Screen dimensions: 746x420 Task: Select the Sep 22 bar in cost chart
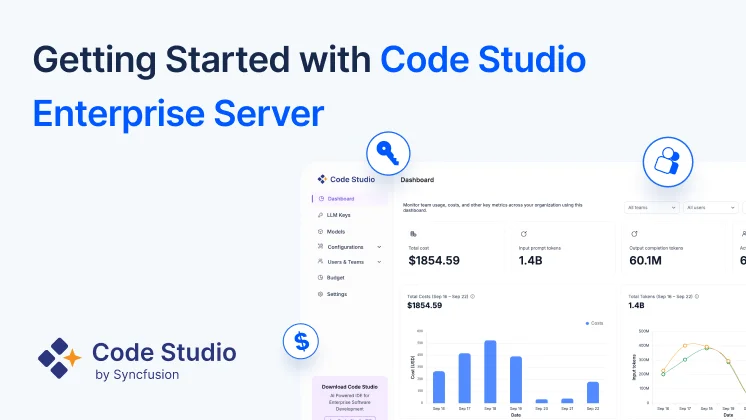click(593, 392)
